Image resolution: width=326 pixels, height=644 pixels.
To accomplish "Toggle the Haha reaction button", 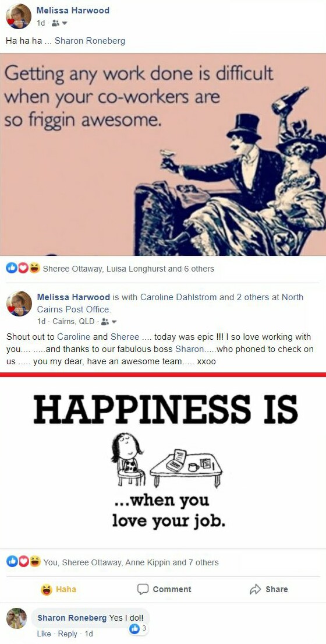I will pos(59,589).
